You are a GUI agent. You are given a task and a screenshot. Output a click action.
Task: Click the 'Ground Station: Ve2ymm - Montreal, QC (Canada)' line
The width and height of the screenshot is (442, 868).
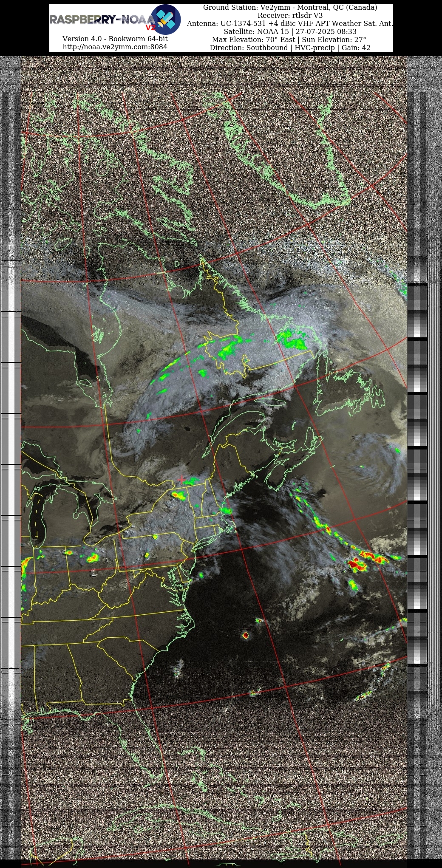(290, 7)
